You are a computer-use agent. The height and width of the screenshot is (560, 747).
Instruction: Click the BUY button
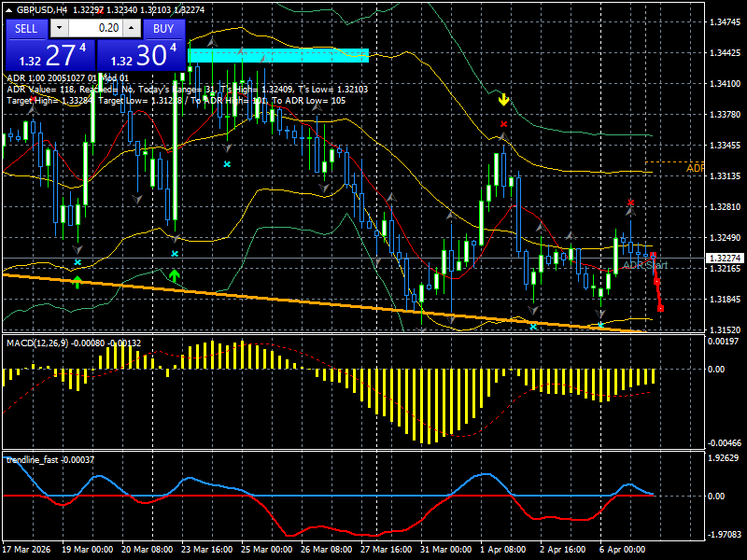tap(163, 29)
